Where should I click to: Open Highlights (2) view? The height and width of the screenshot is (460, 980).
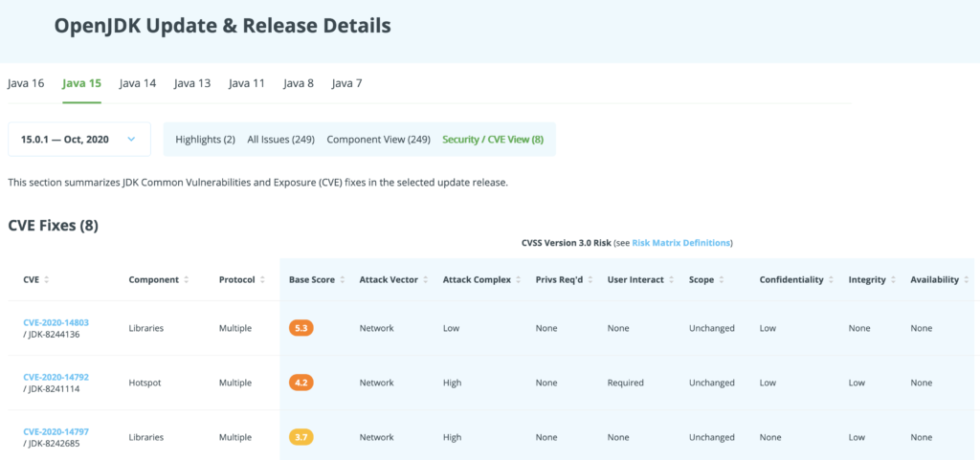205,140
